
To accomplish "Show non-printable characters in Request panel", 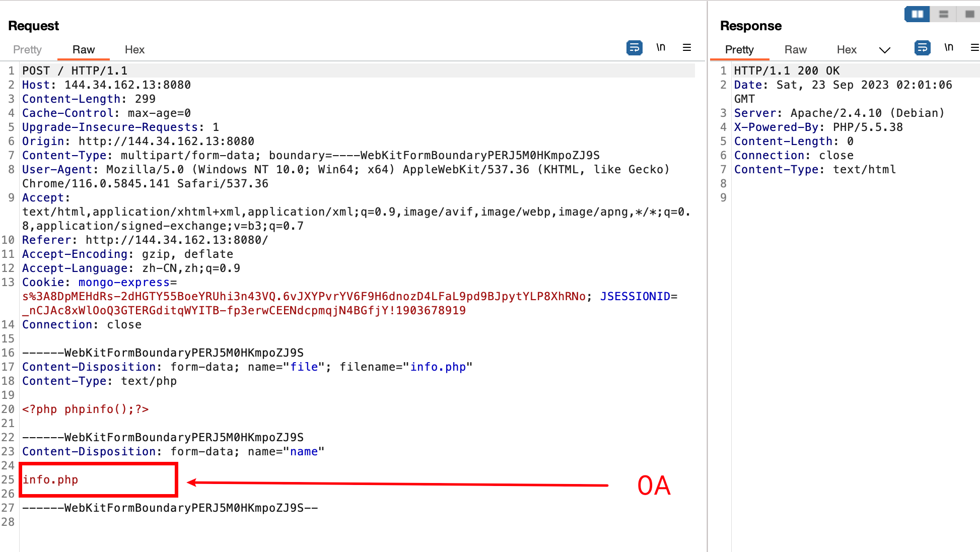I will 661,48.
